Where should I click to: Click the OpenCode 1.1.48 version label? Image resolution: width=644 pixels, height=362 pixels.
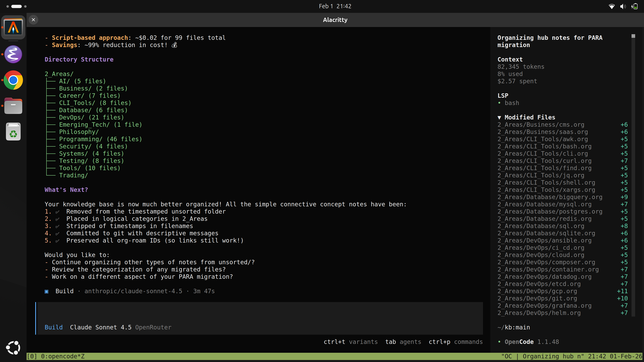pos(532,342)
